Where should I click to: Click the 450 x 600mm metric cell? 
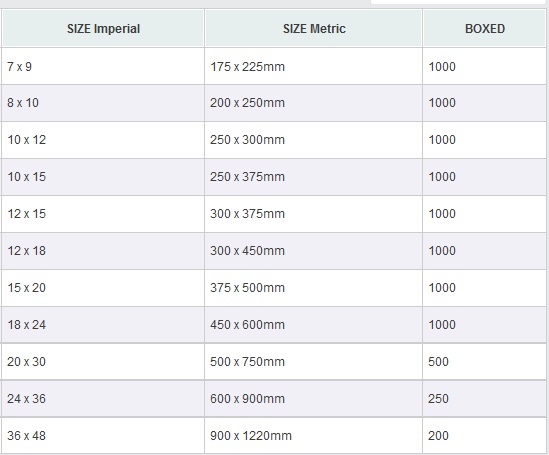(313, 325)
